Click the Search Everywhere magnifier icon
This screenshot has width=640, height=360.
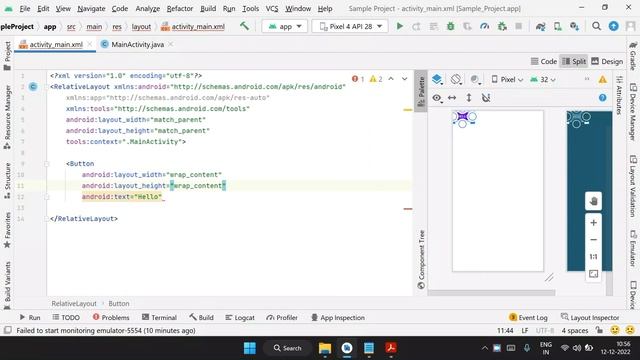pos(596,26)
